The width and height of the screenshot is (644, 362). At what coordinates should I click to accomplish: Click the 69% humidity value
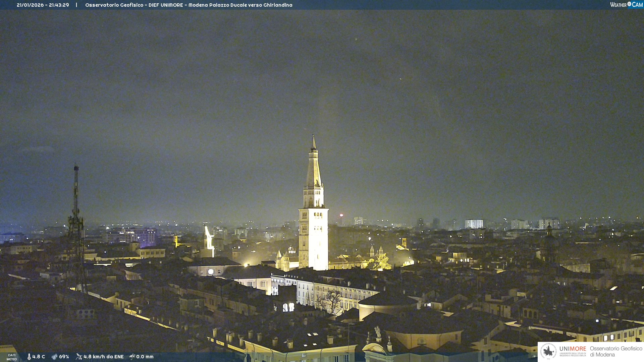[x=64, y=357]
